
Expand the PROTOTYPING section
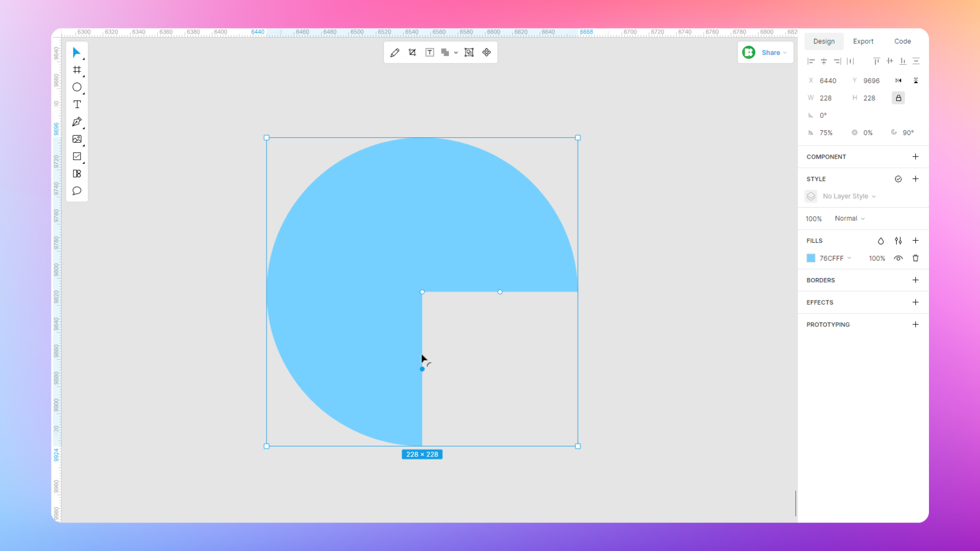coord(828,324)
